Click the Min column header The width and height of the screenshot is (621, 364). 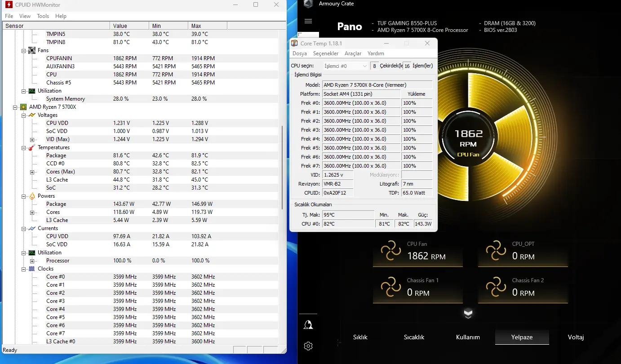(x=169, y=26)
